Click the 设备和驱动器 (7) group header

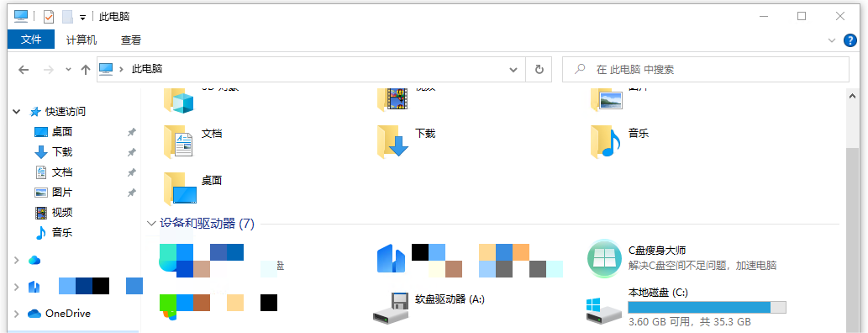pyautogui.click(x=207, y=224)
